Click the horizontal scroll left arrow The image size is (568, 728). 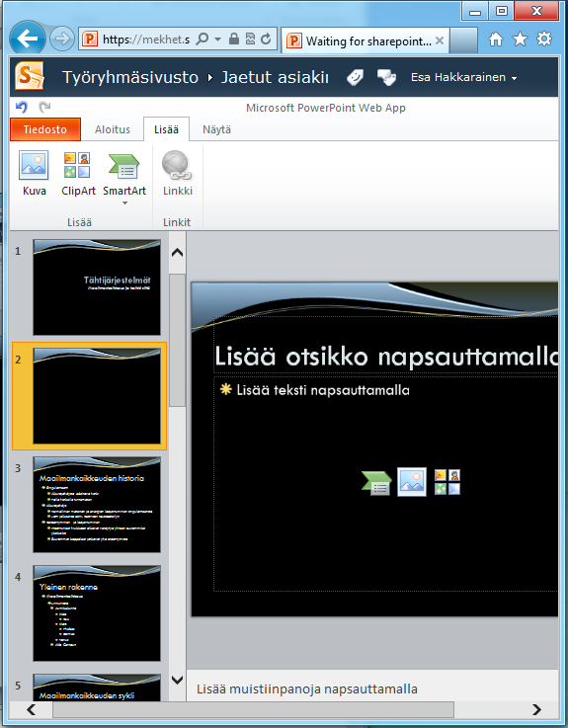pyautogui.click(x=32, y=709)
